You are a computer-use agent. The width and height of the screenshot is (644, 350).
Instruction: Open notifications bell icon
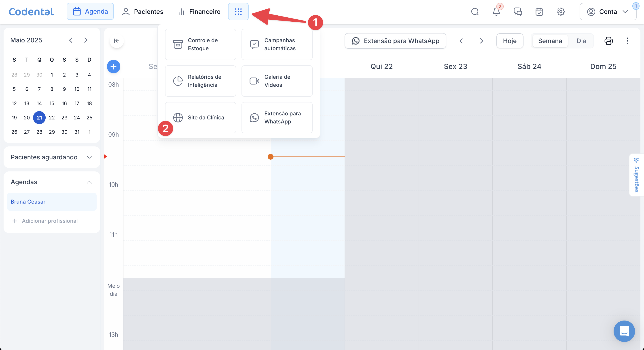[496, 11]
